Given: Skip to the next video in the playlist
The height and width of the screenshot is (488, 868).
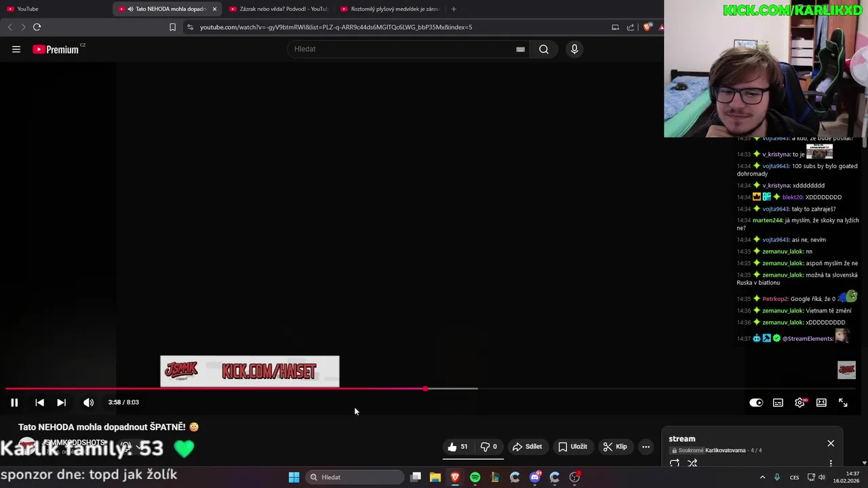Looking at the screenshot, I should click(x=61, y=403).
